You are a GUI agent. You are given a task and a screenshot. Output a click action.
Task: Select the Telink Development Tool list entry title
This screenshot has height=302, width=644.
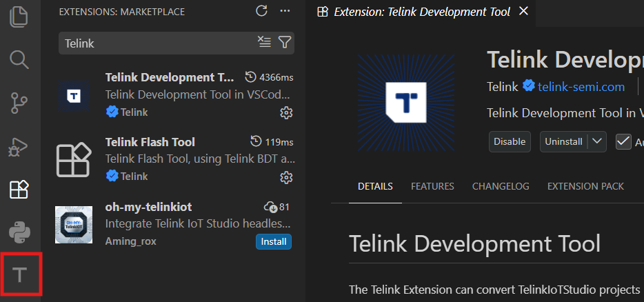(x=170, y=77)
